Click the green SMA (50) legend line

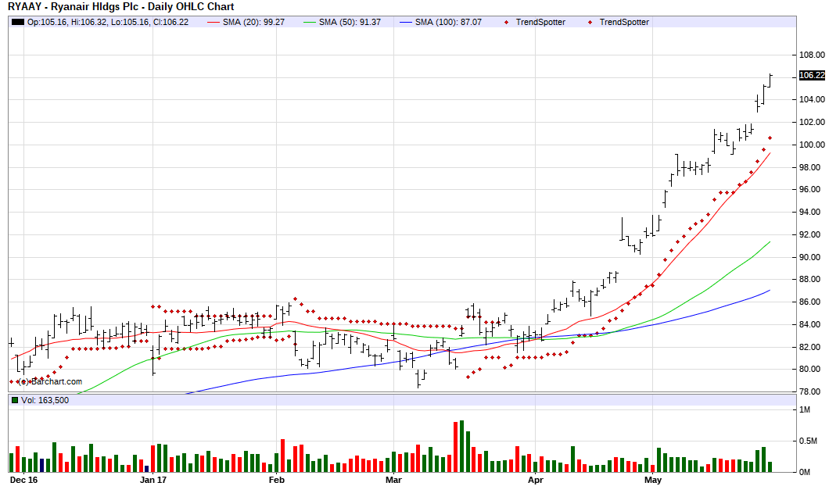click(x=310, y=22)
